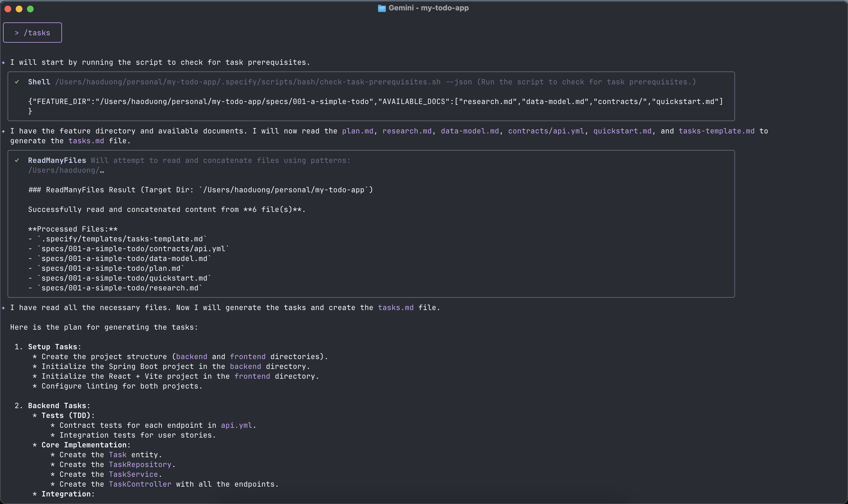The width and height of the screenshot is (848, 504).
Task: Click the '### ReadManyFiles Result' heading line
Action: coord(201,190)
